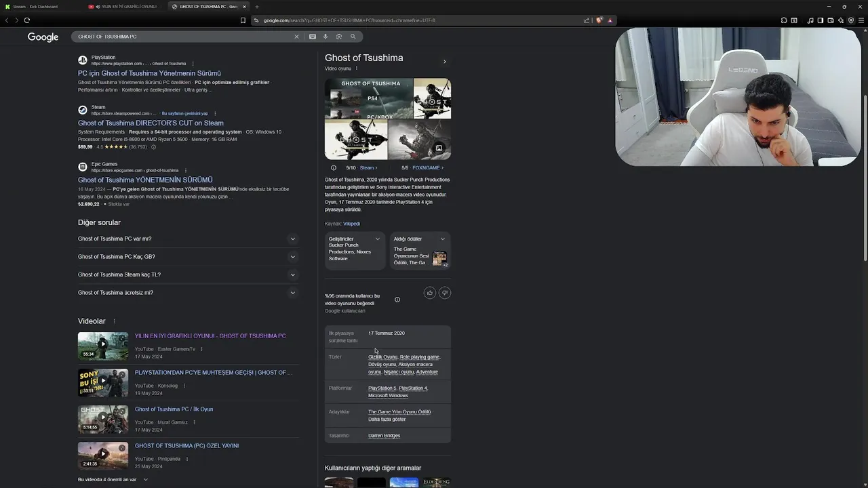Viewport: 868px width, 488px height.
Task: Open more options for Steam result
Action: [215, 114]
